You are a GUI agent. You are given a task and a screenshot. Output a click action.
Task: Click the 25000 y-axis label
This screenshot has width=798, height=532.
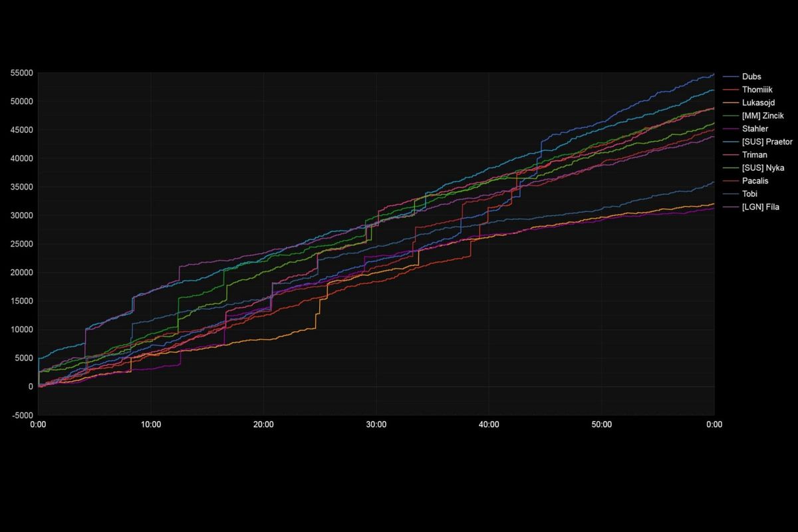tap(22, 244)
